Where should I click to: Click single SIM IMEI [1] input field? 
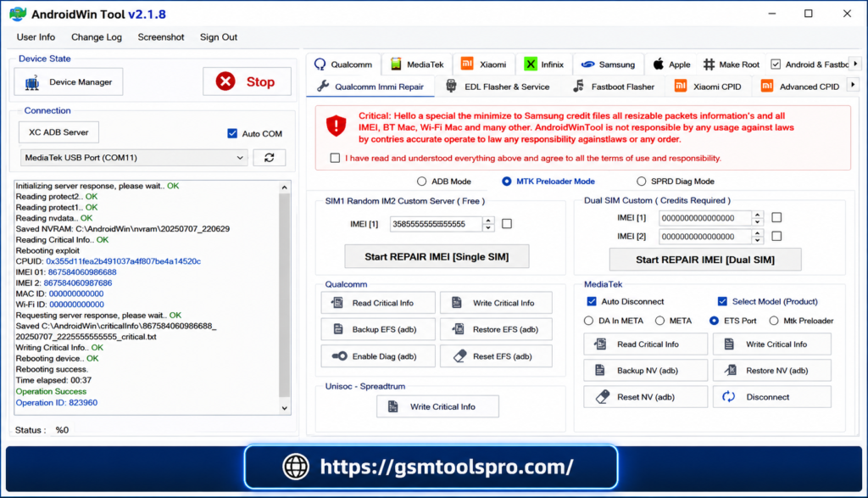click(437, 224)
